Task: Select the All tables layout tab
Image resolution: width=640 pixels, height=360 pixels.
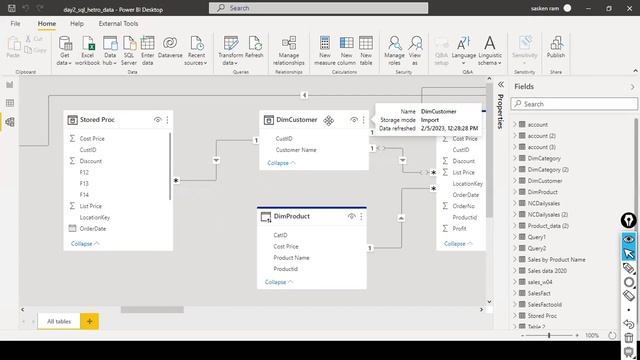Action: 59,321
